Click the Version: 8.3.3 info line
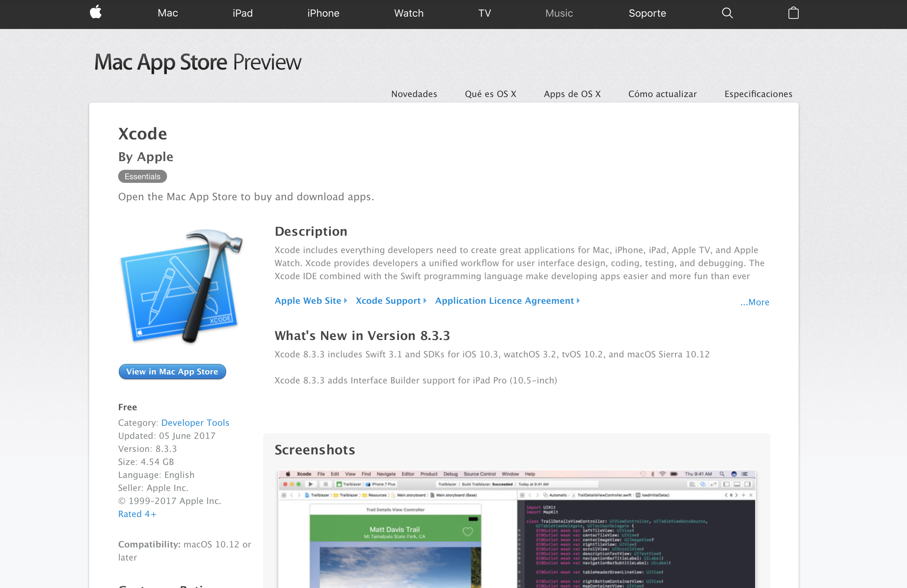This screenshot has width=907, height=588. [147, 449]
